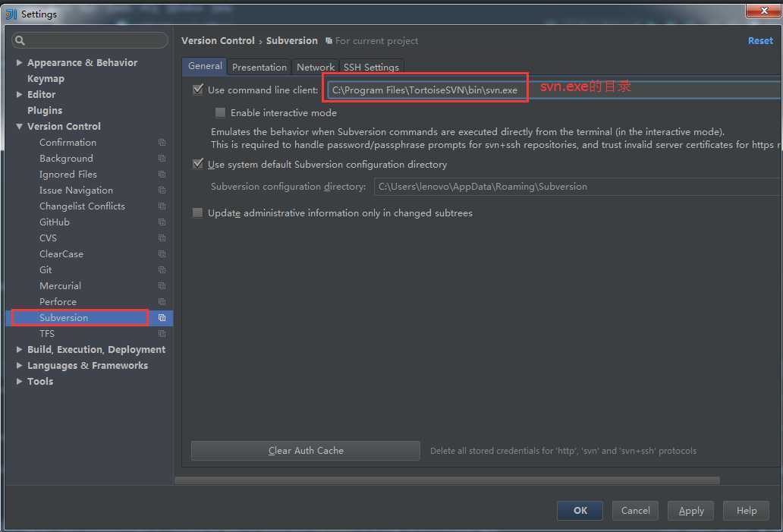Open the SSH Settings tab

tap(371, 67)
